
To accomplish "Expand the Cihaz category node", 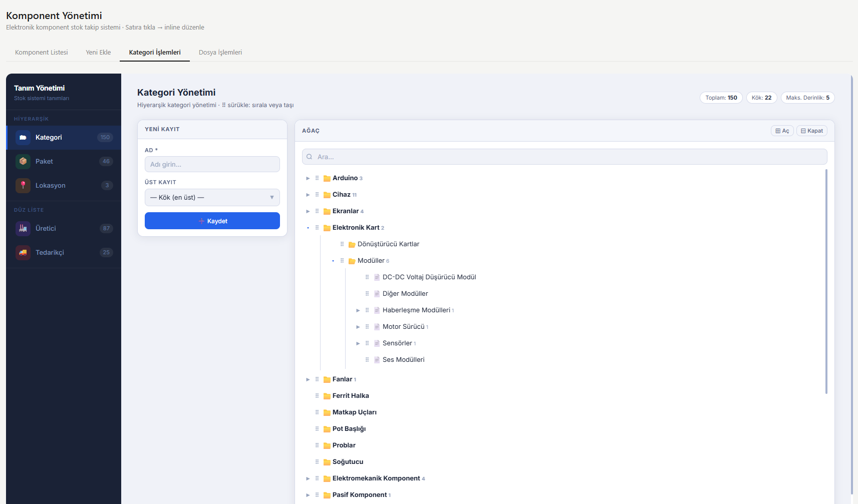I will pos(308,195).
